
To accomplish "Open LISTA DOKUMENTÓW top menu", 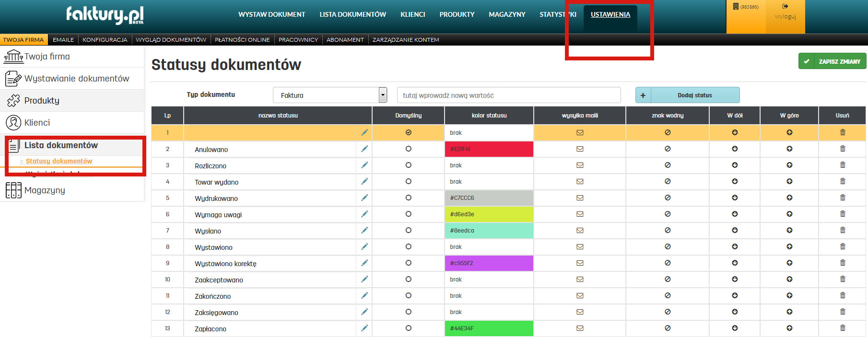I will click(x=353, y=14).
